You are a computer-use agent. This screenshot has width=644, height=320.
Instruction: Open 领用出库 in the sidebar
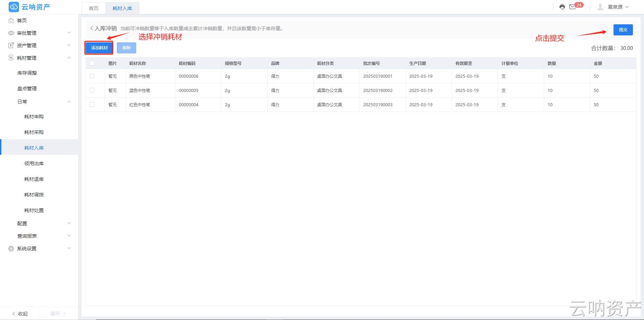coord(34,163)
